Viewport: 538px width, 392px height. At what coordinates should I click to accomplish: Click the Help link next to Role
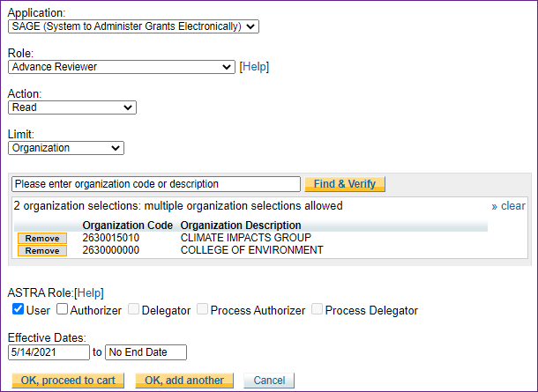click(x=254, y=67)
